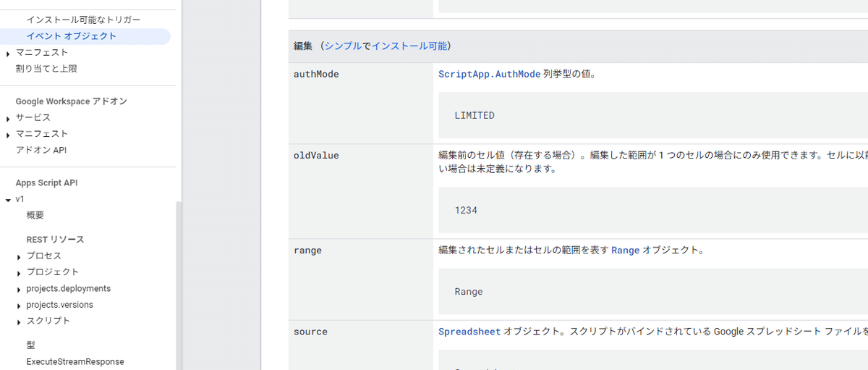Open プロセス REST resource
The height and width of the screenshot is (370, 868).
pos(44,256)
